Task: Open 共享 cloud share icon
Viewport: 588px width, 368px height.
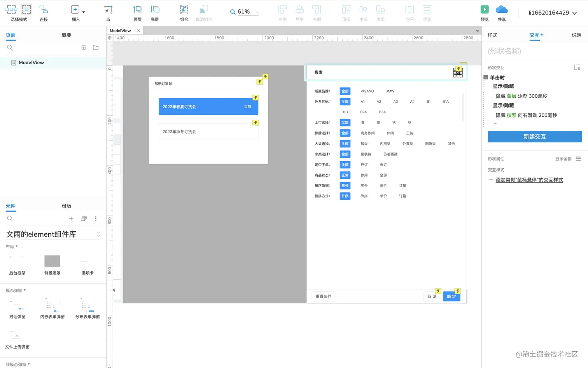Action: coord(502,9)
